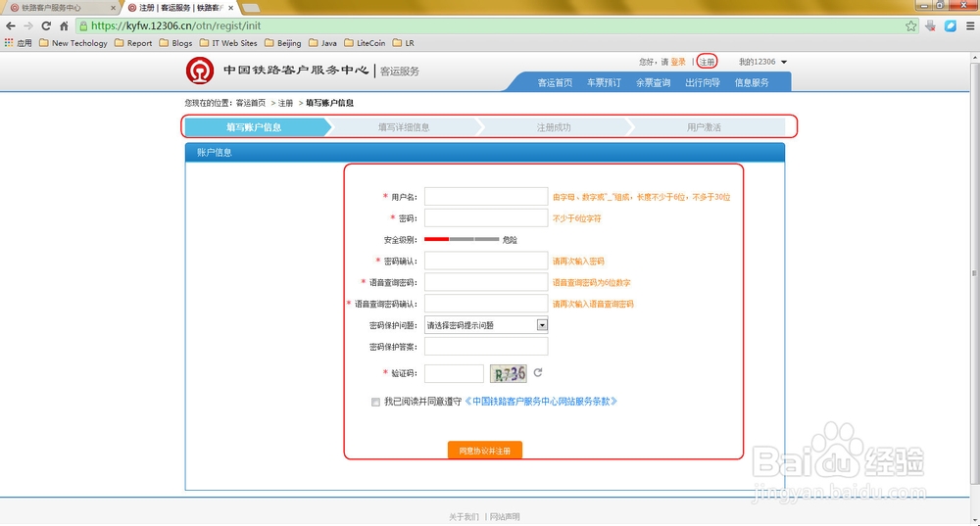The height and width of the screenshot is (526, 980).
Task: Close the 注册 客运服务 browser tab
Action: tap(230, 8)
